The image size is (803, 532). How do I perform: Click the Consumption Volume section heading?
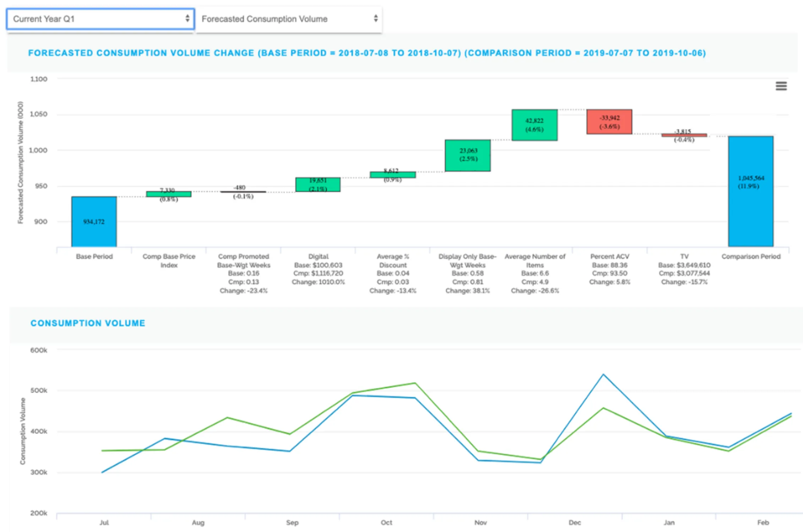pyautogui.click(x=87, y=323)
